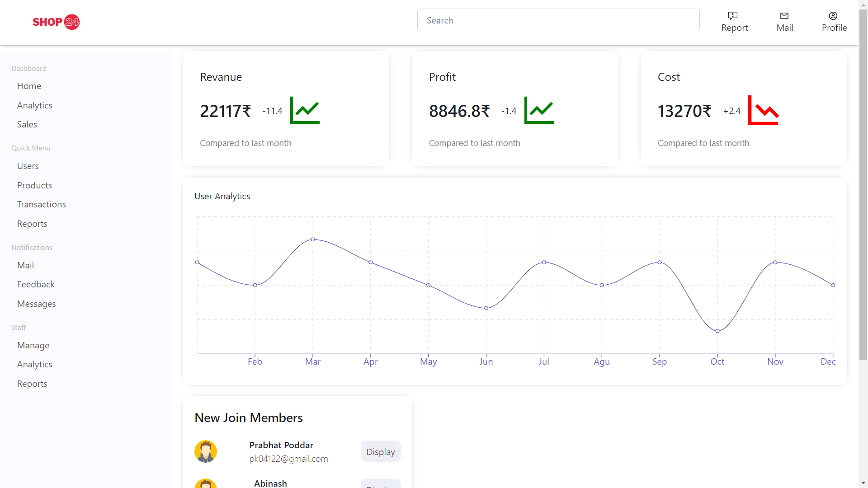The height and width of the screenshot is (488, 868).
Task: Click the green Profit trend icon
Action: coord(539,110)
